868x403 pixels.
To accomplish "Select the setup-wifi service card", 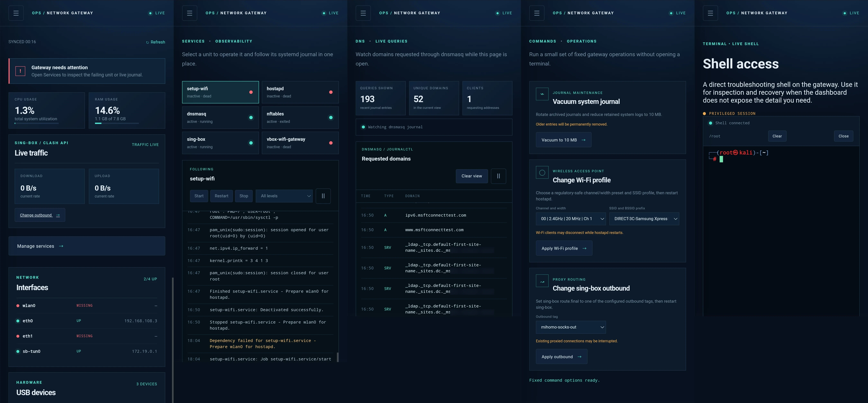I will [220, 92].
